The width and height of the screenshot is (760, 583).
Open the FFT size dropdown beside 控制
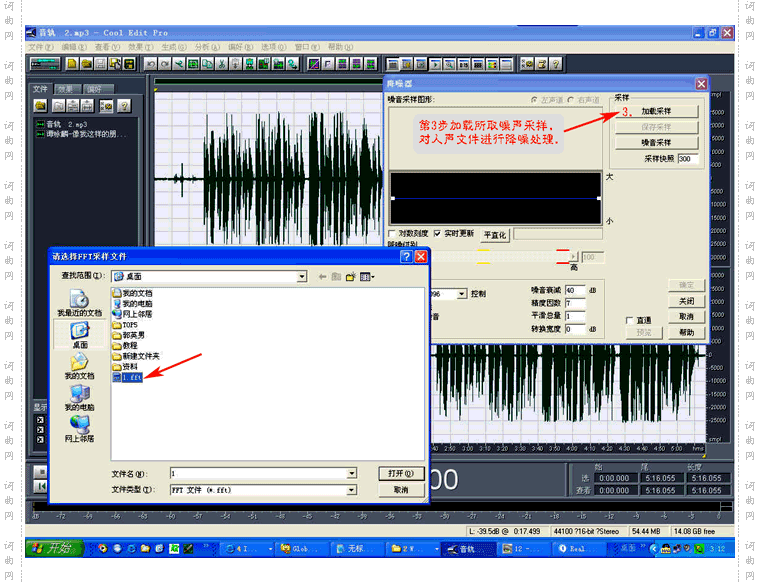461,294
